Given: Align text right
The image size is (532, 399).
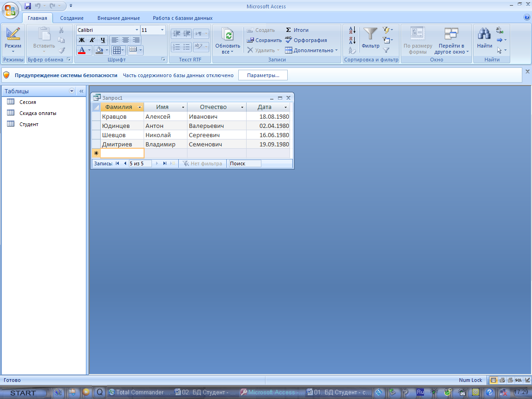Looking at the screenshot, I should coord(136,40).
